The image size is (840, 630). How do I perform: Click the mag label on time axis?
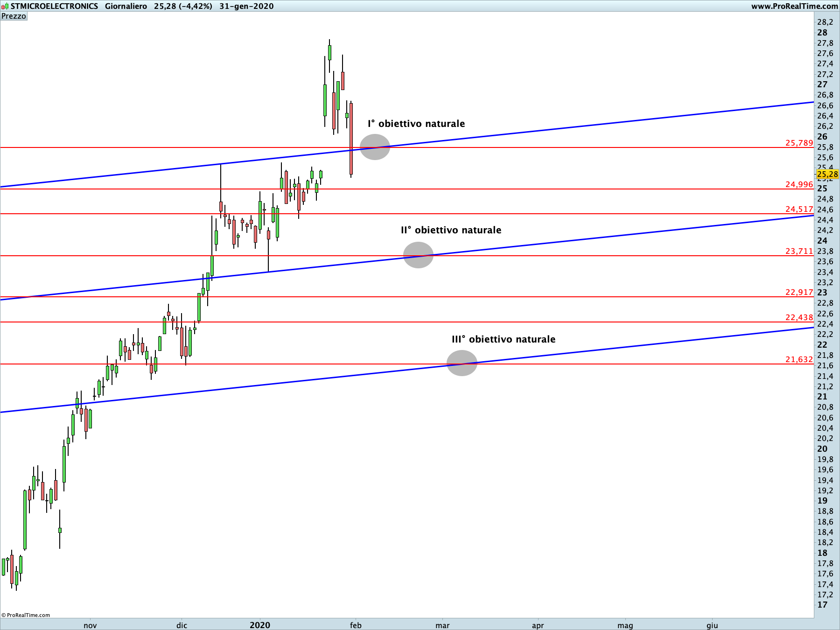(x=625, y=625)
